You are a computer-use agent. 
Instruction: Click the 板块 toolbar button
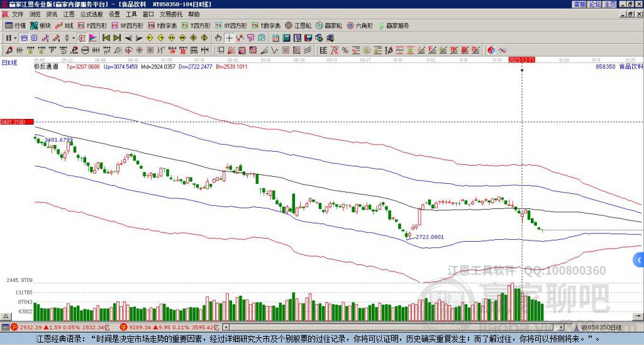click(x=41, y=26)
